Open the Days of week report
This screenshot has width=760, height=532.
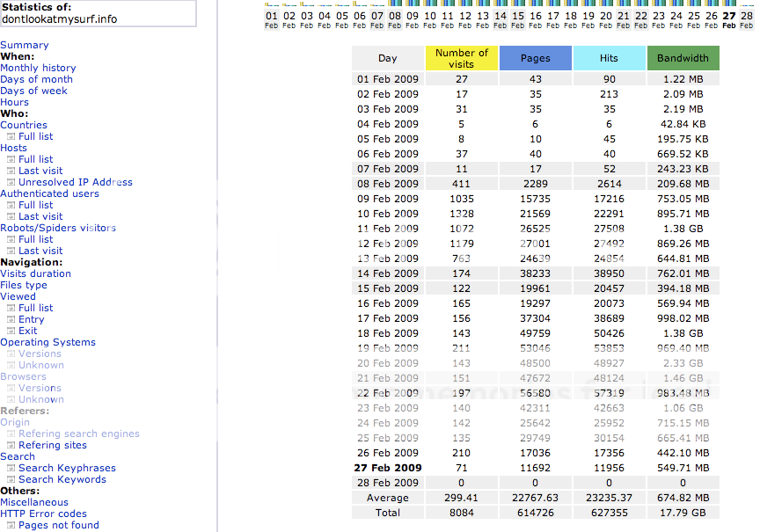33,91
